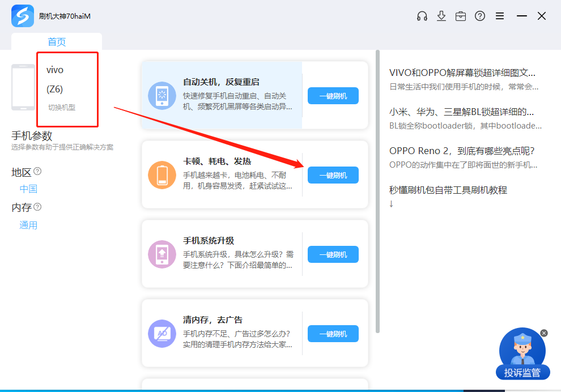Viewport: 561px width, 392px height.
Task: Open article OPPO Reno 2 亮点
Action: click(x=462, y=151)
